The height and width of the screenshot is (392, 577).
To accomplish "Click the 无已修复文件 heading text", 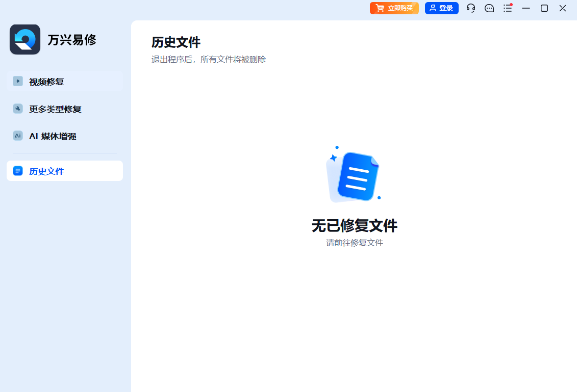I will coord(355,225).
